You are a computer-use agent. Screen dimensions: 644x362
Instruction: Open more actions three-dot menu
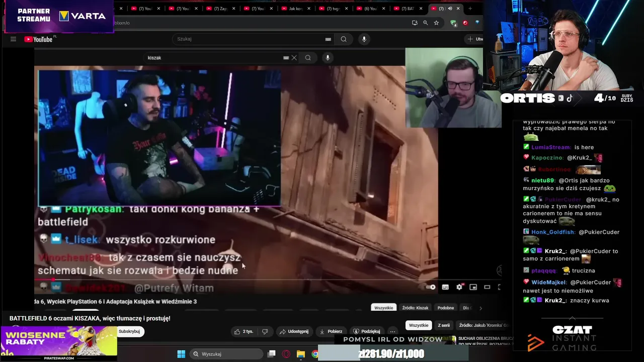point(392,331)
